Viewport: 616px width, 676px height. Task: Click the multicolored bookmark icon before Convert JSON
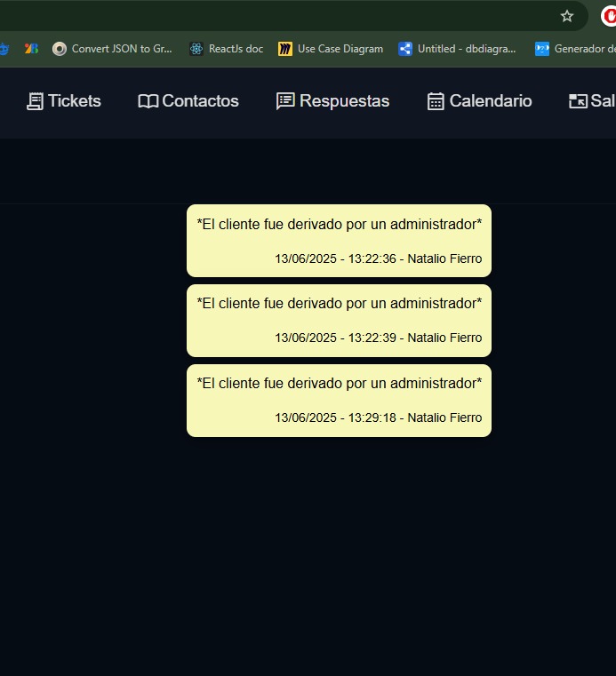[x=31, y=49]
